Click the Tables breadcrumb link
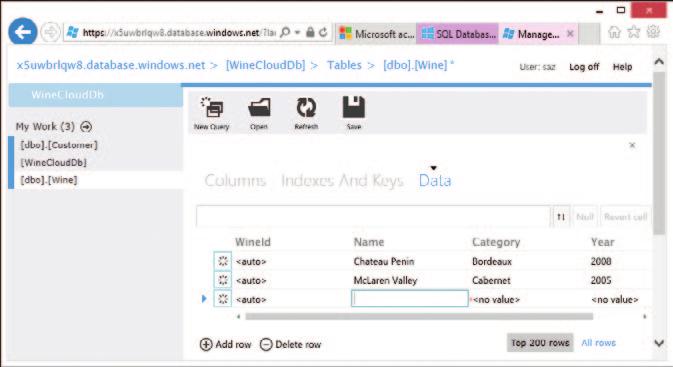 pos(344,65)
